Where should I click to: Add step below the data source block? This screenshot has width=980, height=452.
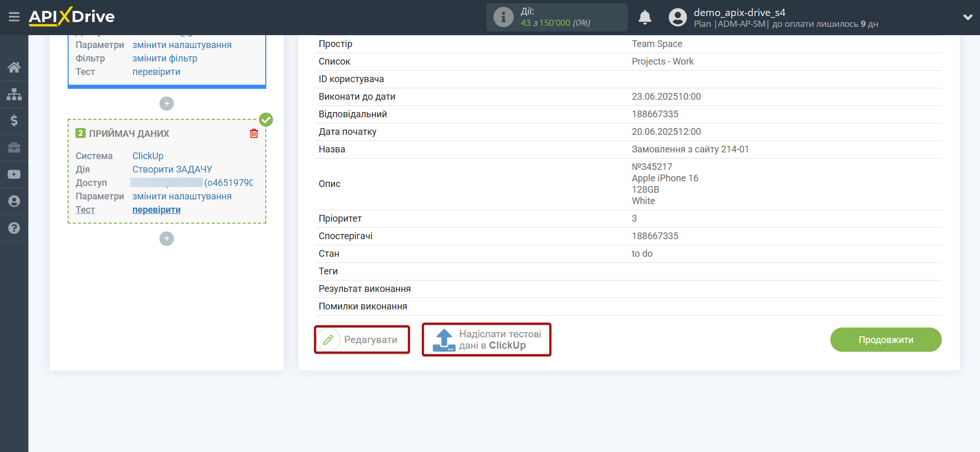point(166,104)
